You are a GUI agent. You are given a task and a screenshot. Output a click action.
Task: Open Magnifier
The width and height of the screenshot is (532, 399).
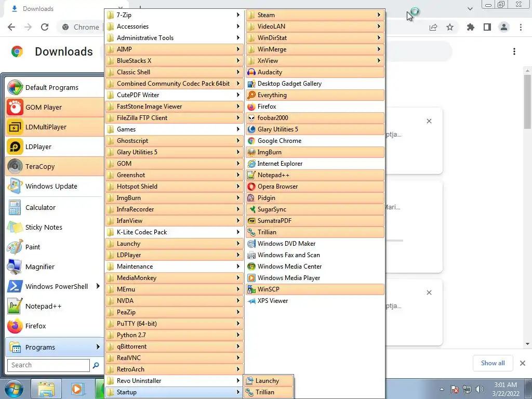tap(55, 267)
